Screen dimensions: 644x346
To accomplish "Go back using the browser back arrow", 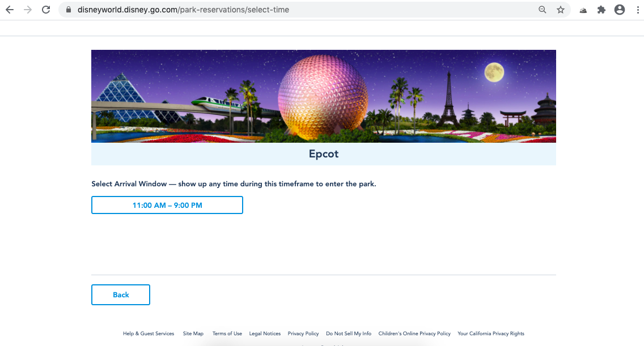I will (x=10, y=10).
